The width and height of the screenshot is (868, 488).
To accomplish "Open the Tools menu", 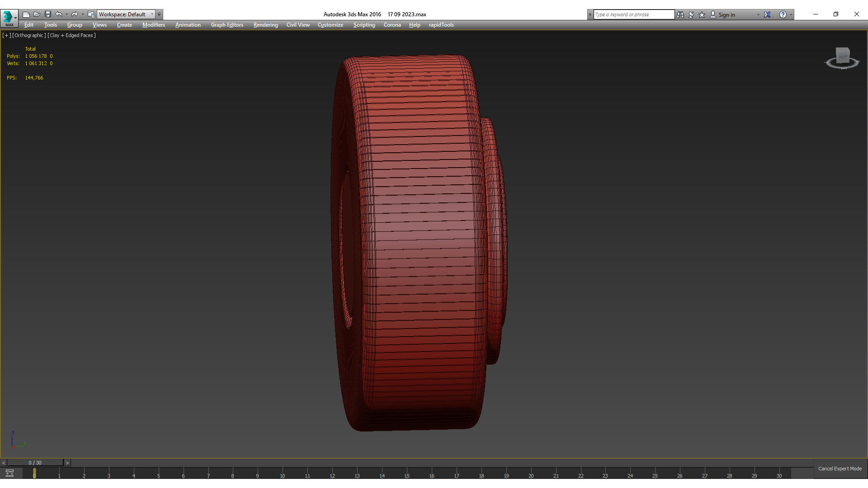I will 51,25.
